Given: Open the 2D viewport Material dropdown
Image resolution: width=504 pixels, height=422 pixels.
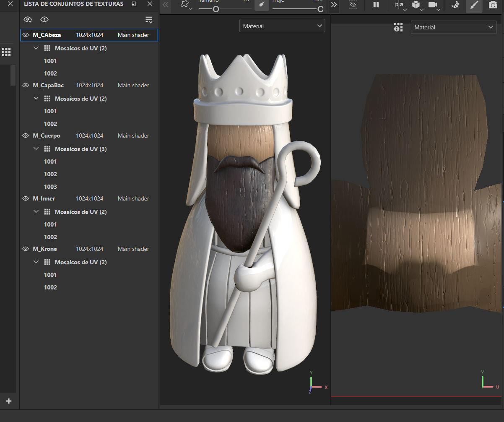Looking at the screenshot, I should coord(453,27).
